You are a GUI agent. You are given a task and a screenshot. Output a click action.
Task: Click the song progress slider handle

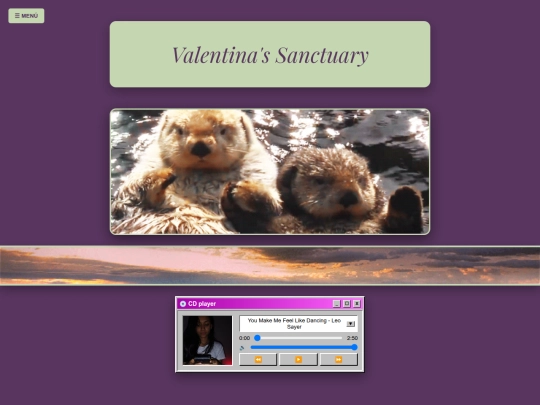point(257,338)
